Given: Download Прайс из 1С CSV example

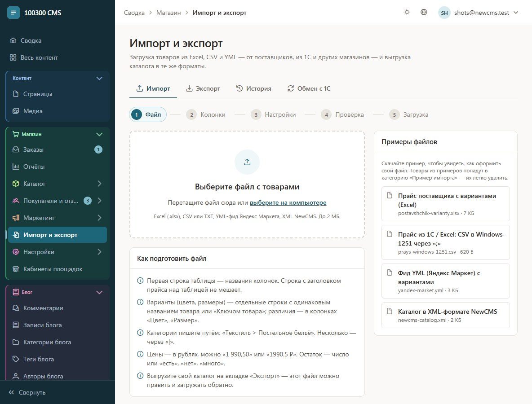Looking at the screenshot, I should point(445,242).
